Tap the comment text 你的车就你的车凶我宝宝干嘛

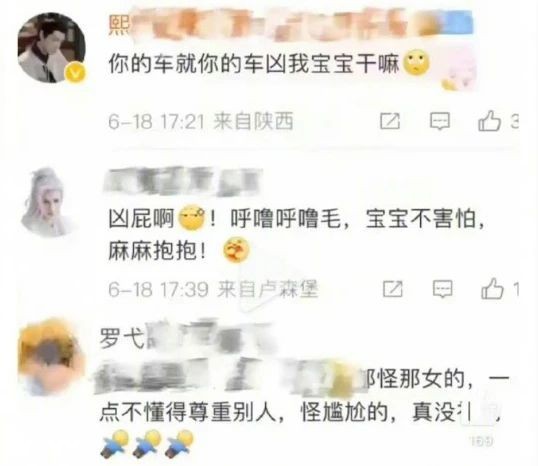point(254,65)
